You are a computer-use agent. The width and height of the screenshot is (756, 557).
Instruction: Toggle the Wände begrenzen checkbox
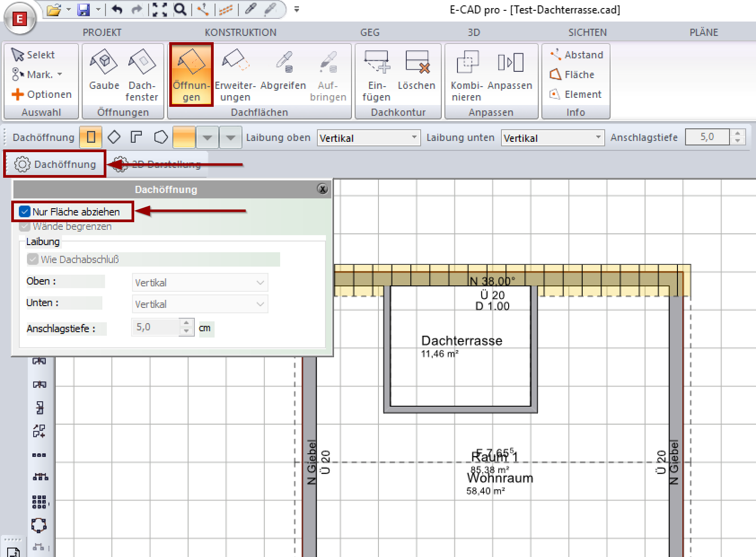[25, 227]
